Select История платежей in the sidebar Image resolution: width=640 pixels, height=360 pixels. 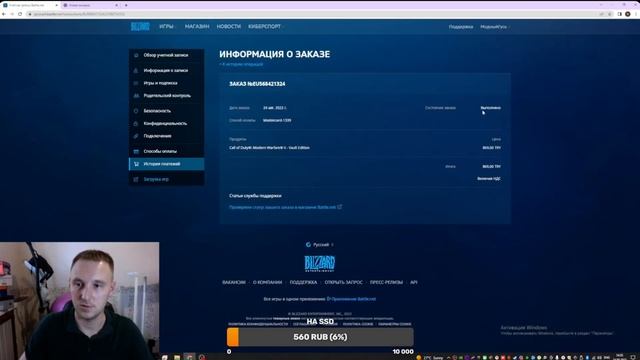(167, 164)
